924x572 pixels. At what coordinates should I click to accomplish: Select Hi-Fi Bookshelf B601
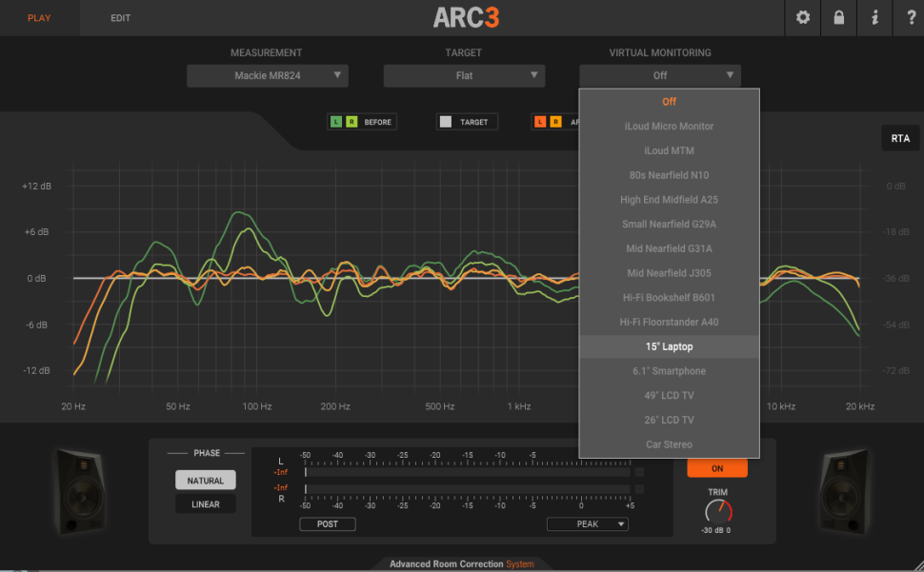point(669,298)
